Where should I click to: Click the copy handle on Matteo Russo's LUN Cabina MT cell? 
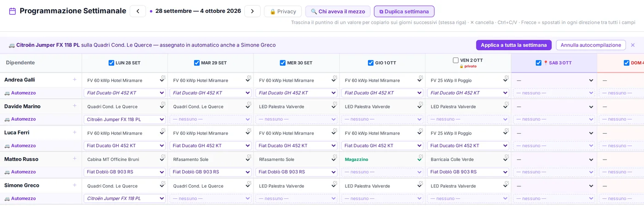point(163,156)
